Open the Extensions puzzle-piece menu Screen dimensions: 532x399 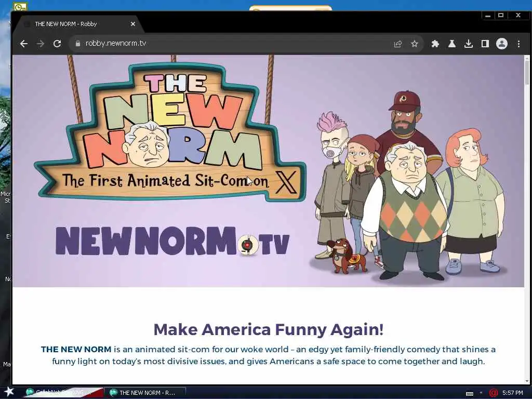(435, 44)
